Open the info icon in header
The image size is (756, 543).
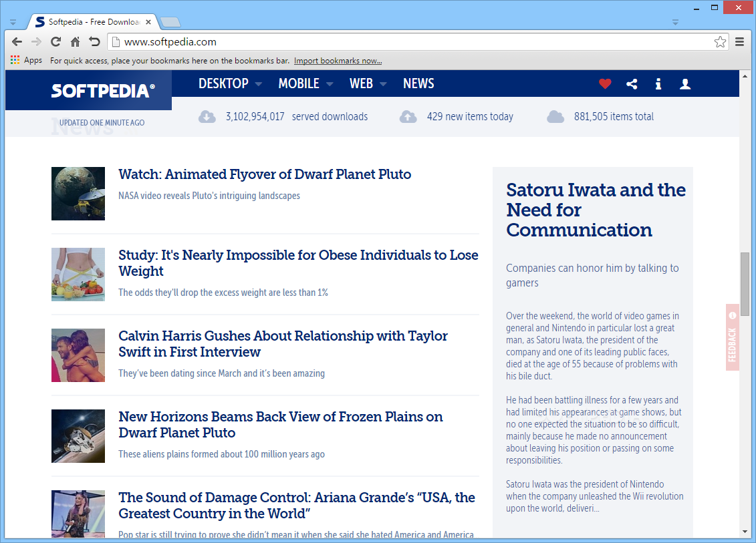[x=658, y=84]
